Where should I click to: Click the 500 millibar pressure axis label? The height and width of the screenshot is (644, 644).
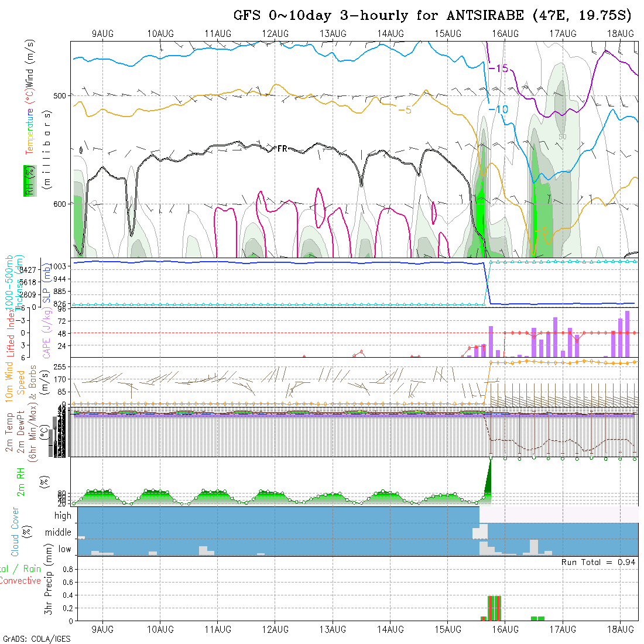tap(60, 95)
